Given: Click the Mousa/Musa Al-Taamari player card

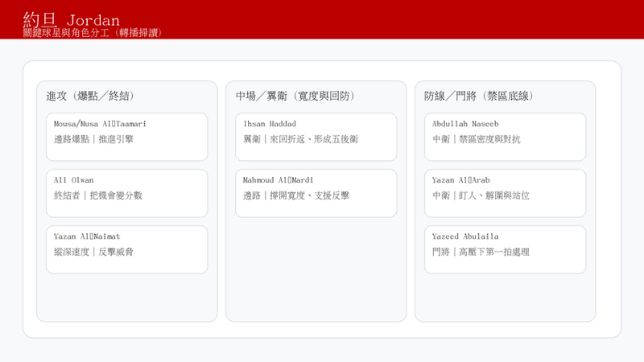Looking at the screenshot, I should coord(127,137).
